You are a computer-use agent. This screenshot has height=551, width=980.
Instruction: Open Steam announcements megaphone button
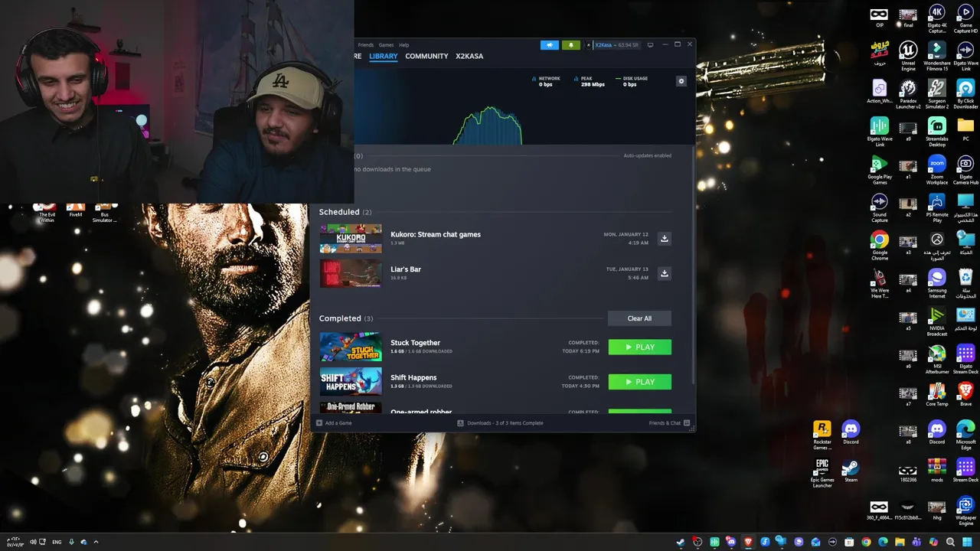tap(549, 45)
